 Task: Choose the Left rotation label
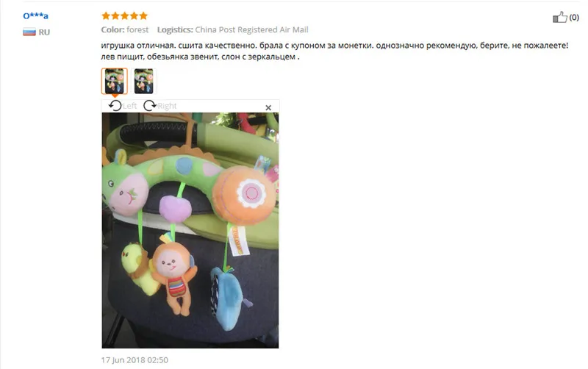coord(129,106)
